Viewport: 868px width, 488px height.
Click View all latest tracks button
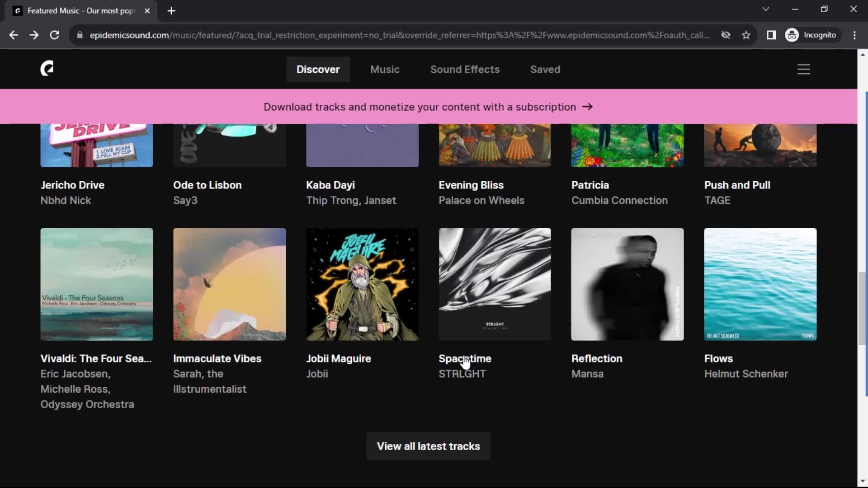428,446
